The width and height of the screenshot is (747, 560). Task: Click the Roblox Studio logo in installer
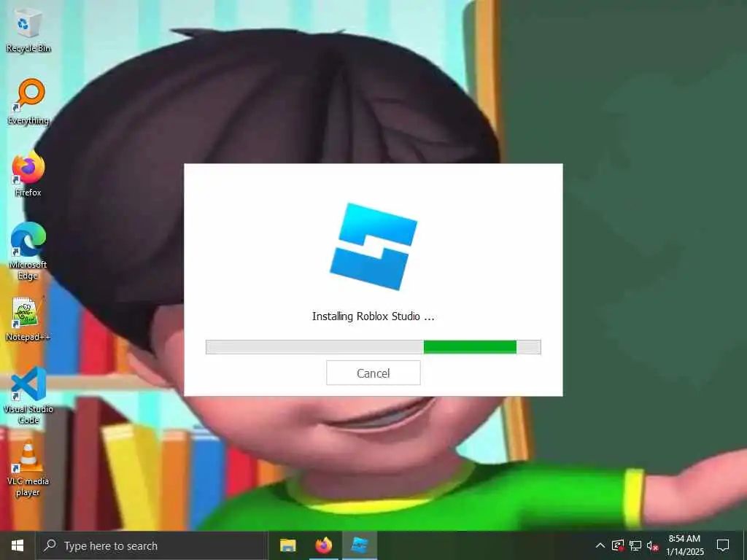(373, 246)
